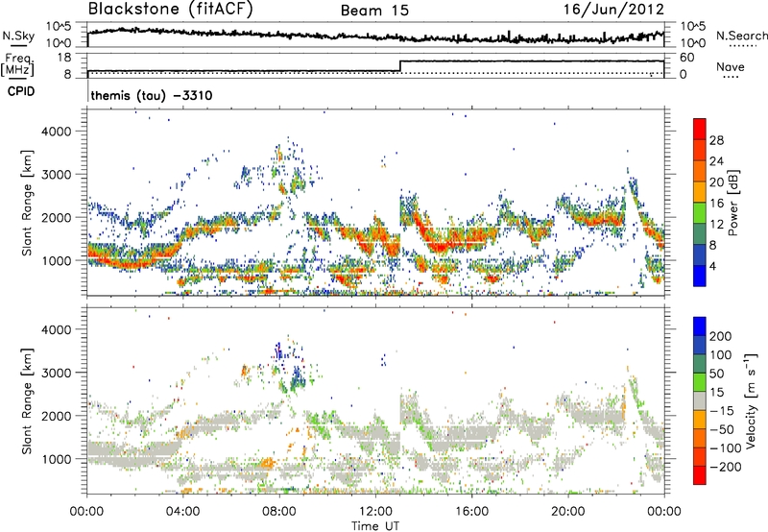Click the '-200' value on velocity colorbar
The width and height of the screenshot is (768, 532).
click(724, 467)
